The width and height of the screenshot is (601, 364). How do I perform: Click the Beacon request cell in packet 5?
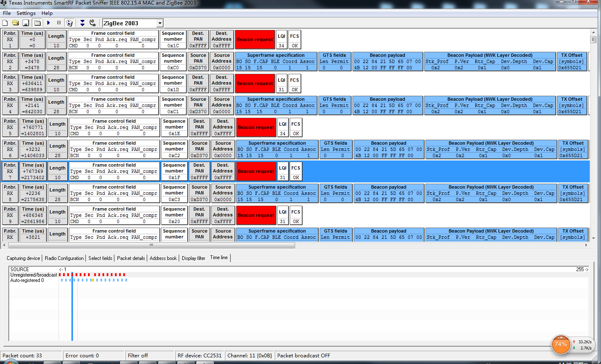coord(256,128)
